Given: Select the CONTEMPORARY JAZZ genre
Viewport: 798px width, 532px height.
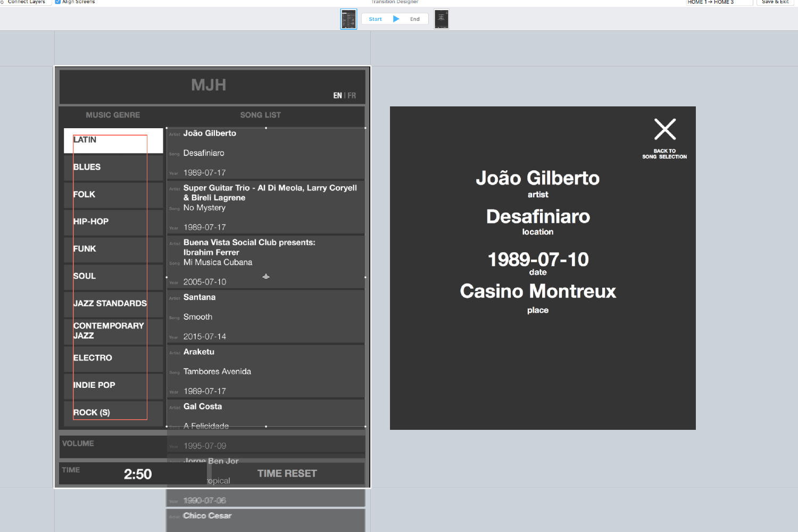Looking at the screenshot, I should (x=113, y=331).
